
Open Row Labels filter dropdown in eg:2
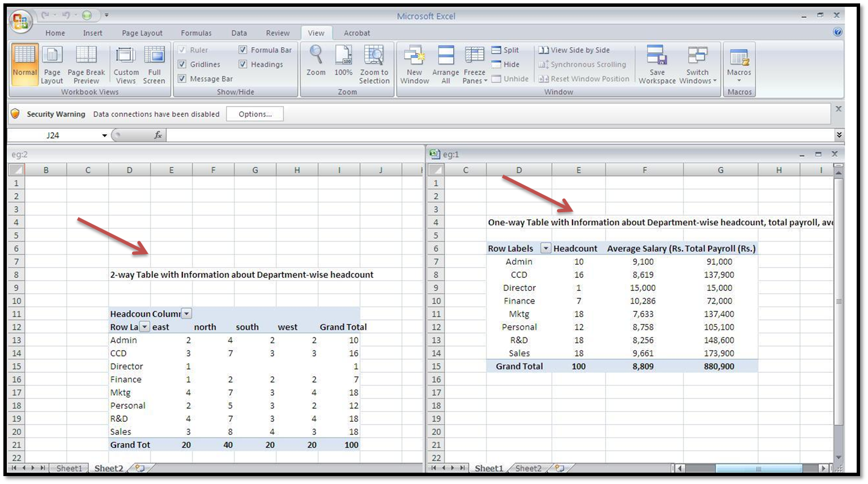click(x=145, y=327)
